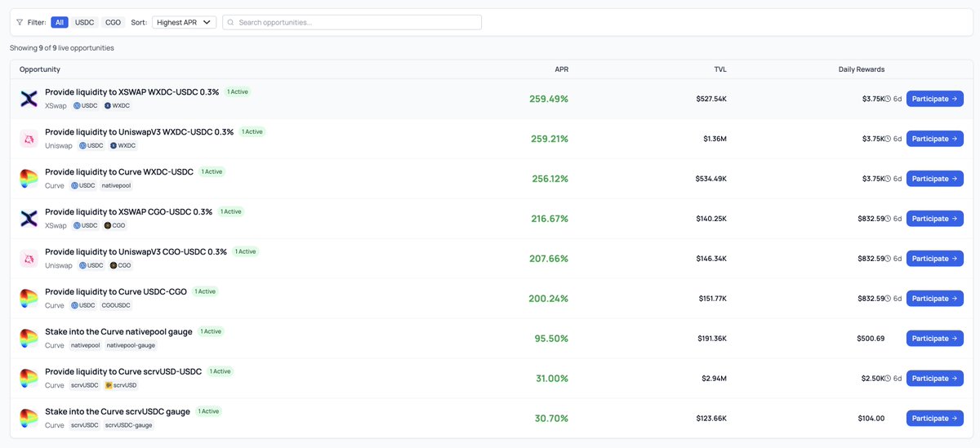This screenshot has height=448, width=980.
Task: Click the USDC token tag on the XSWAP WXDC-USDC row
Action: point(85,106)
